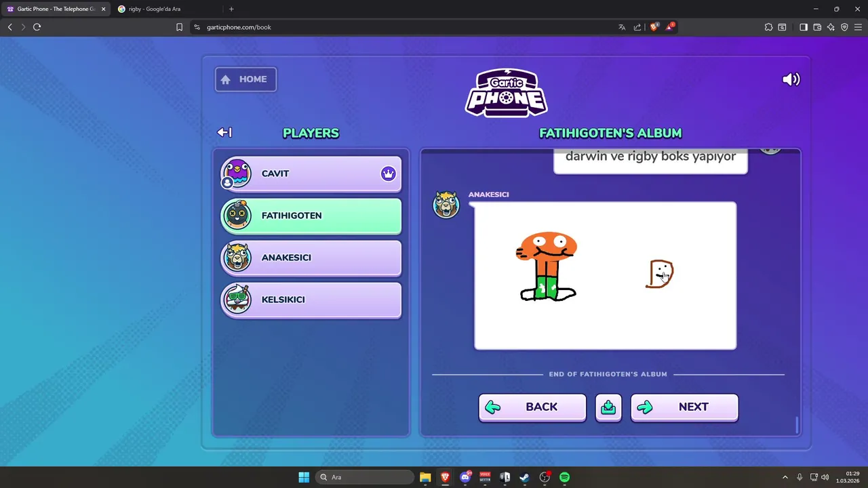Select player FATIHIGOTEN in the list
868x488 pixels.
[311, 216]
